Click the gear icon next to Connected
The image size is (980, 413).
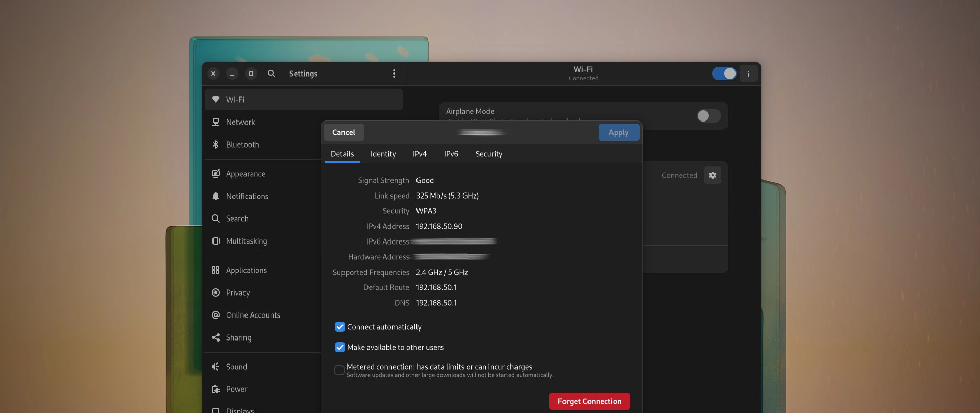click(x=712, y=175)
